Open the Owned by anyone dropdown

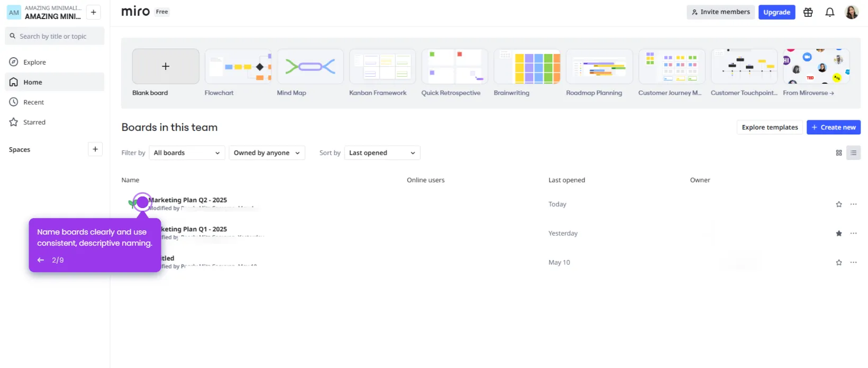point(267,153)
